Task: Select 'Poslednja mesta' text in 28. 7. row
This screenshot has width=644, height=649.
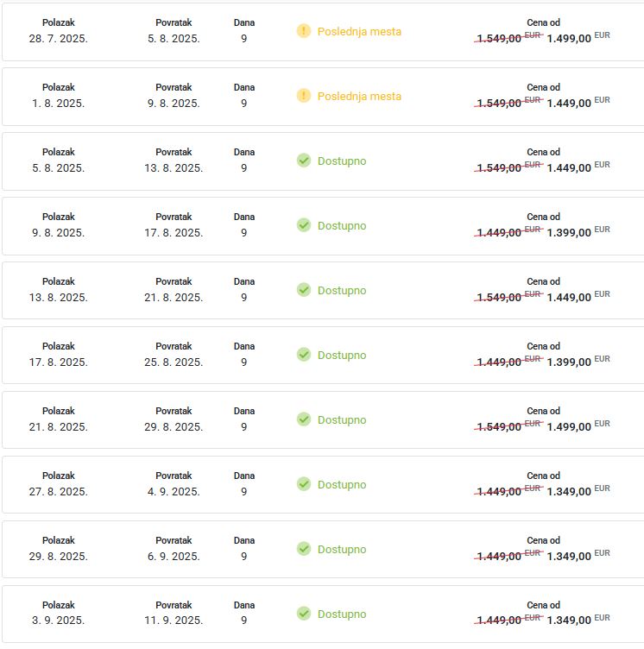Action: 359,31
